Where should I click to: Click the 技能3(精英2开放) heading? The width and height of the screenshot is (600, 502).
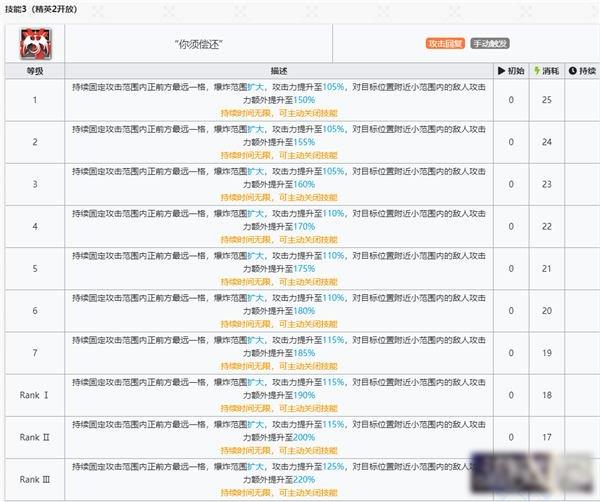(41, 9)
